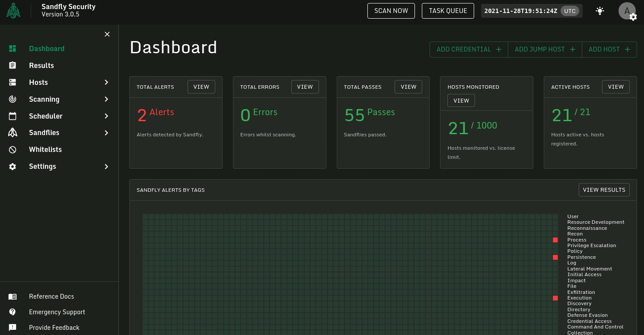Toggle light theme with the bulb icon
The image size is (644, 335).
pyautogui.click(x=599, y=11)
